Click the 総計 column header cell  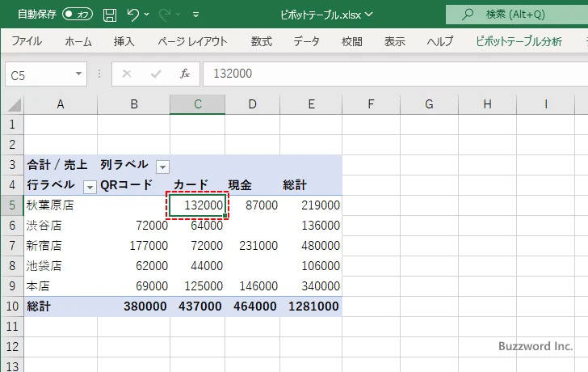(311, 185)
